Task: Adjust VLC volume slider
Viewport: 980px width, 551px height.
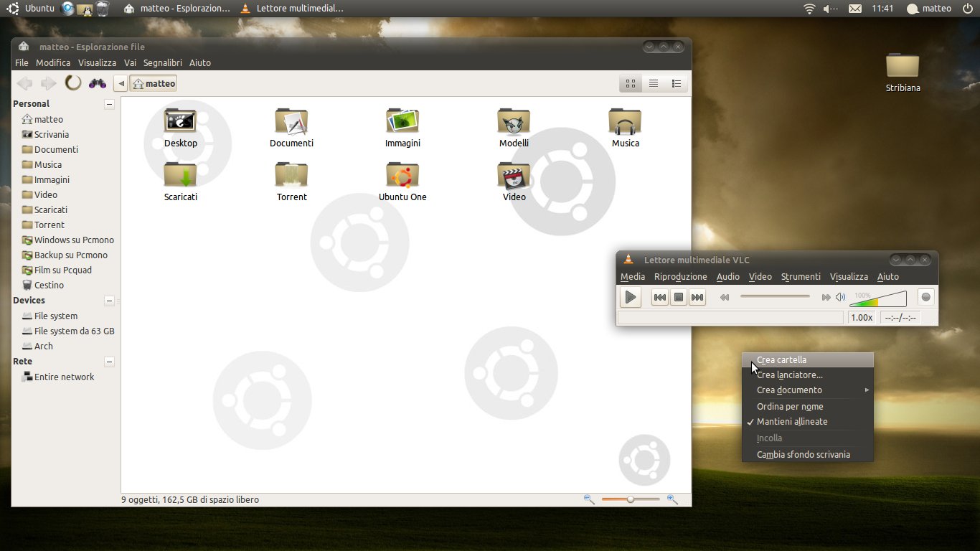Action: 878,298
